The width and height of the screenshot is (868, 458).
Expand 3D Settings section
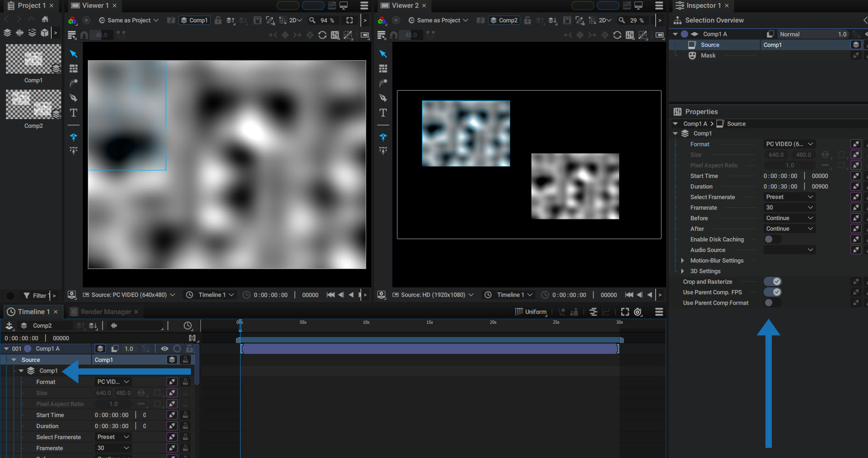[x=683, y=271]
